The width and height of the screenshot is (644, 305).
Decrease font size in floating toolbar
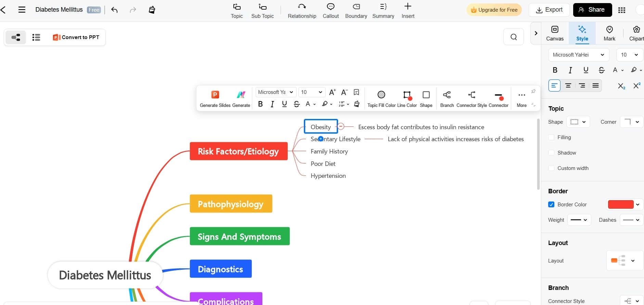click(x=344, y=92)
